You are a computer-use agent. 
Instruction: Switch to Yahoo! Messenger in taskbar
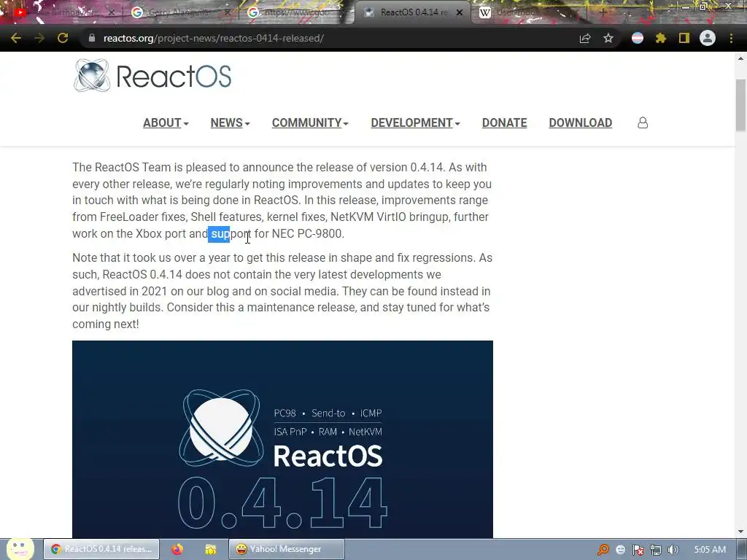coord(286,549)
